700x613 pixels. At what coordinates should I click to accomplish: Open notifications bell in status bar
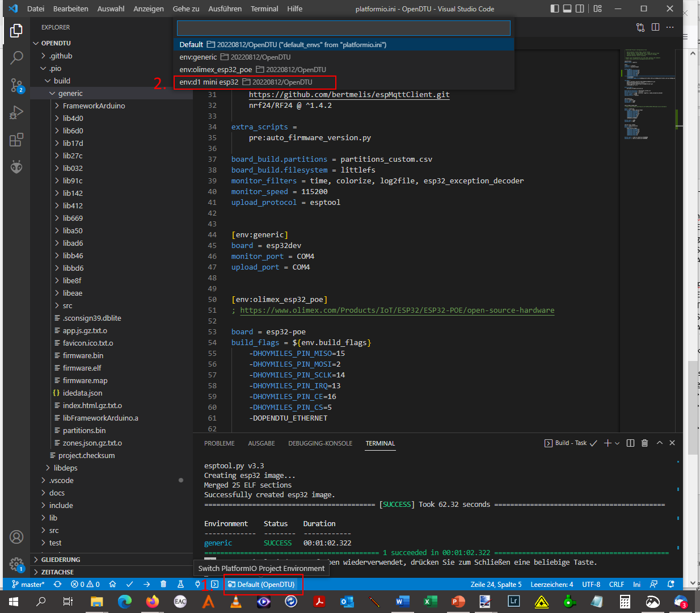click(671, 584)
